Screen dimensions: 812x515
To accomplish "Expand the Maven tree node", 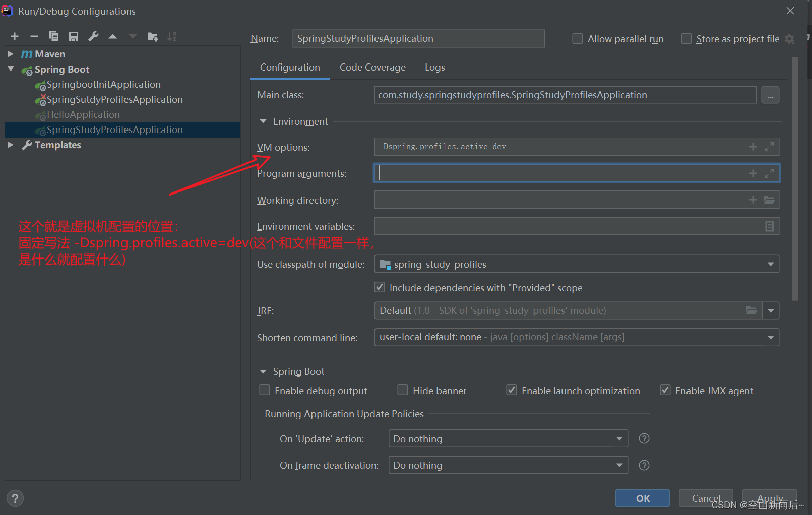I will pyautogui.click(x=11, y=53).
